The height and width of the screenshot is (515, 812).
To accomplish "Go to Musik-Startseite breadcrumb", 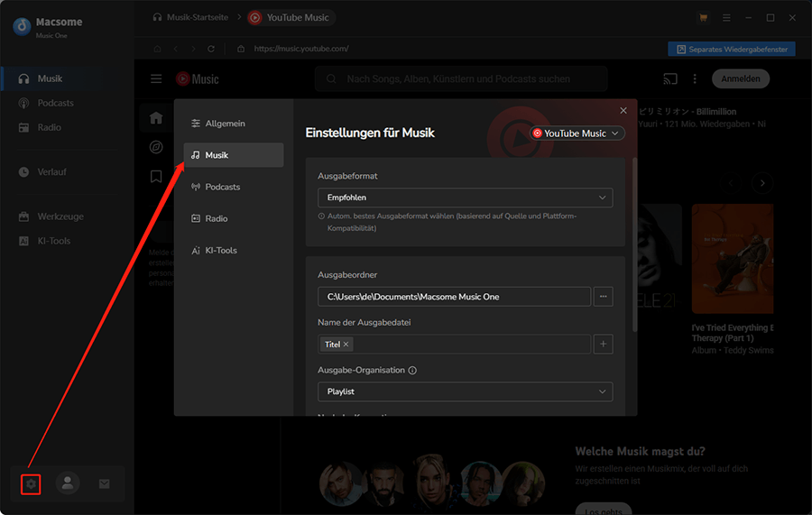I will (190, 18).
